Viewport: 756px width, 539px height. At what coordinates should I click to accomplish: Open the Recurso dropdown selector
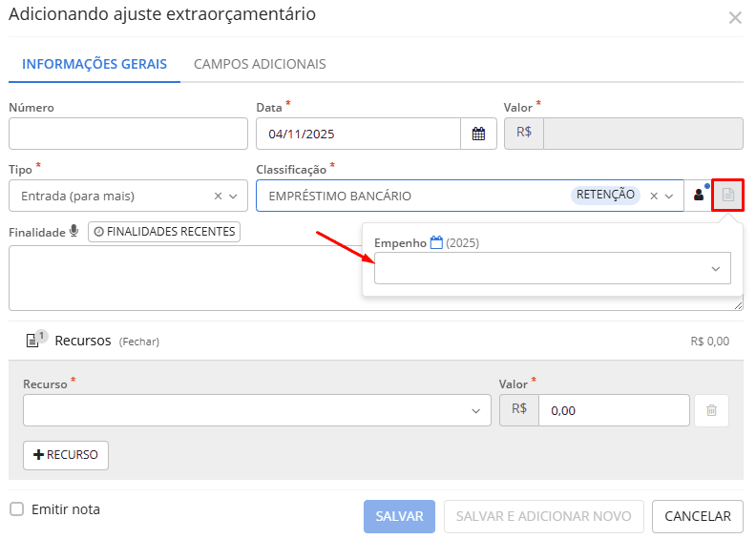(475, 410)
